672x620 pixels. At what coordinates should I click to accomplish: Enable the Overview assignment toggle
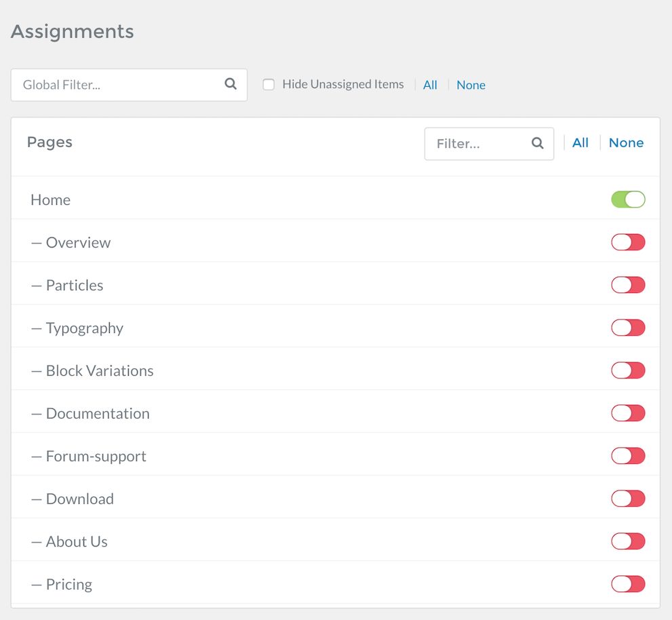pos(628,242)
